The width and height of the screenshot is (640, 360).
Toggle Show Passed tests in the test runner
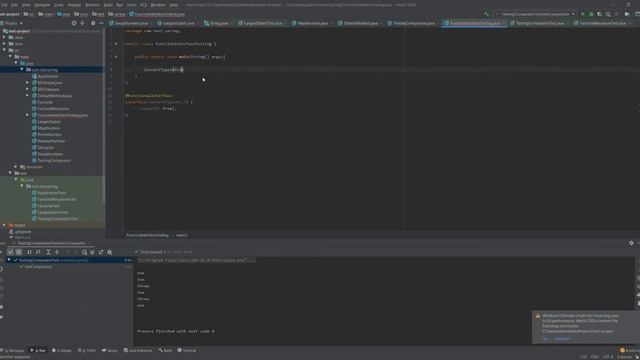[x=11, y=252]
